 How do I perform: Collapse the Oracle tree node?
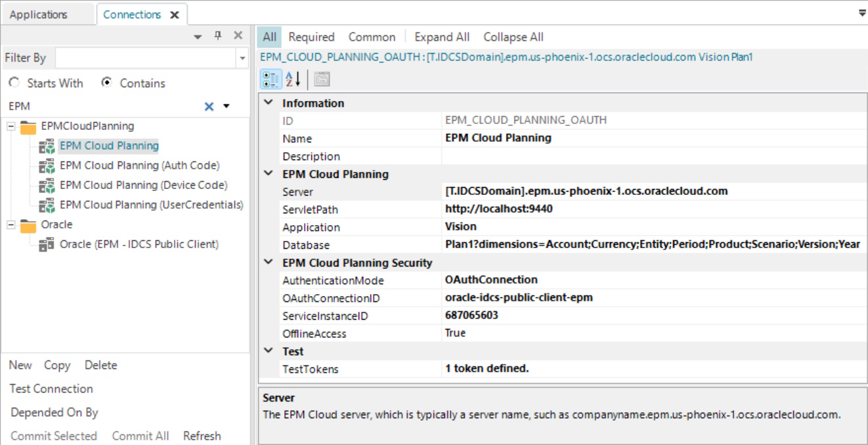coord(11,225)
